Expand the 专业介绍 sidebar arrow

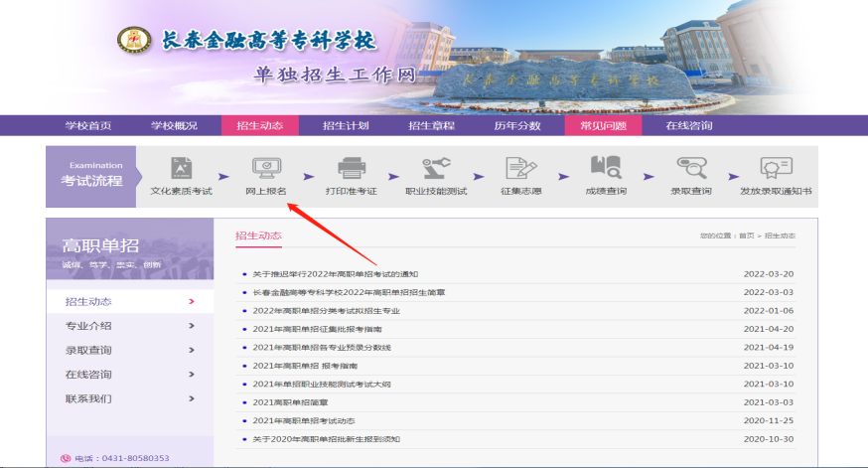pyautogui.click(x=192, y=326)
